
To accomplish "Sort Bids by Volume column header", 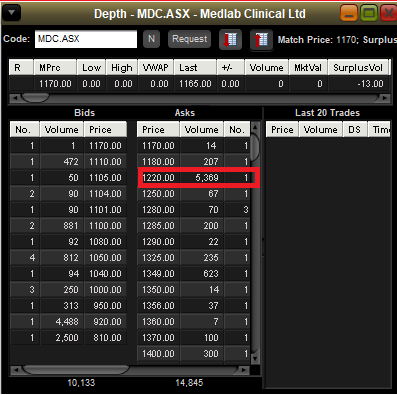I will tap(62, 129).
